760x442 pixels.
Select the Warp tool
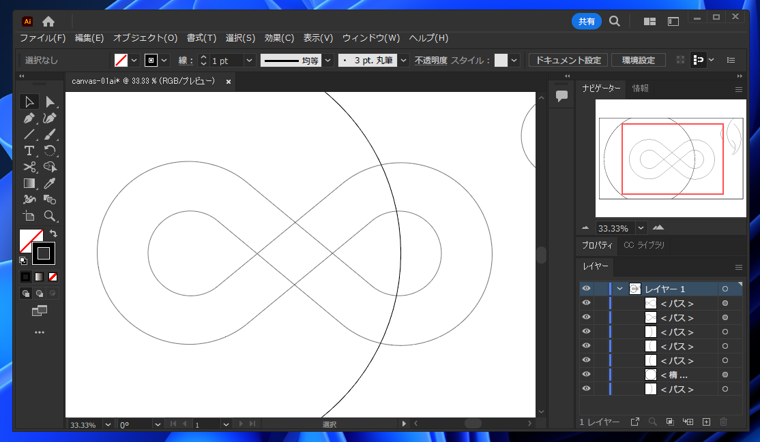pos(29,199)
